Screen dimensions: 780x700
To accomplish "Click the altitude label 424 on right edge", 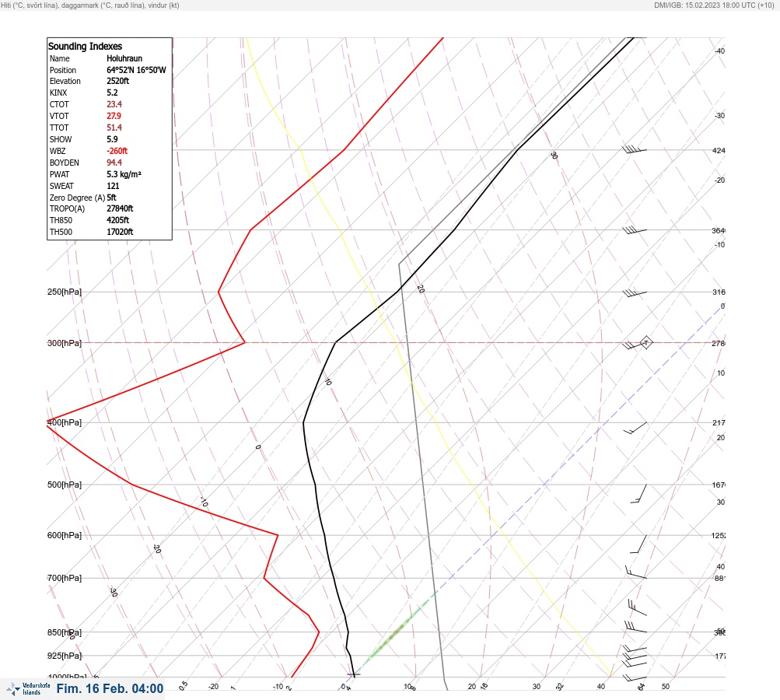I will coord(719,150).
